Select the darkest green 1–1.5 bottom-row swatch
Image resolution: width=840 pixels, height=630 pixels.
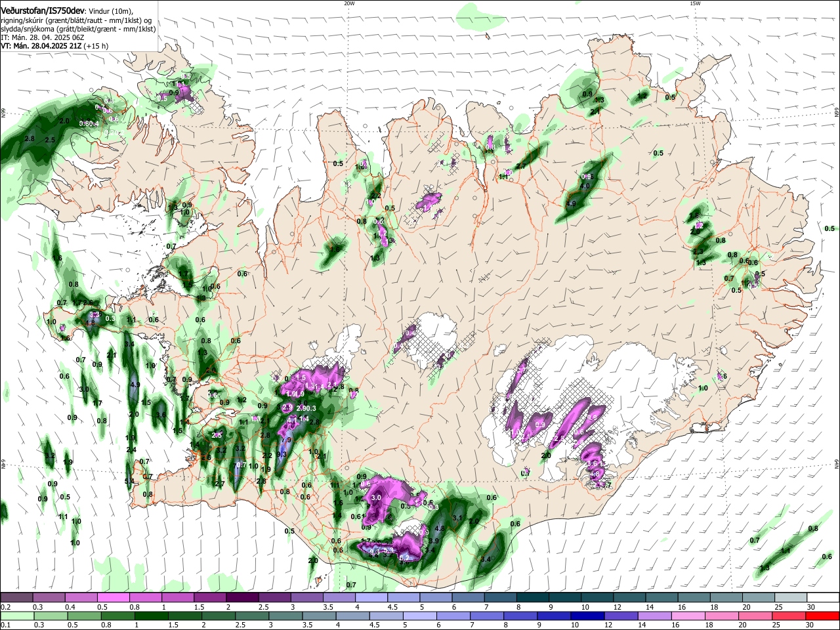click(151, 616)
